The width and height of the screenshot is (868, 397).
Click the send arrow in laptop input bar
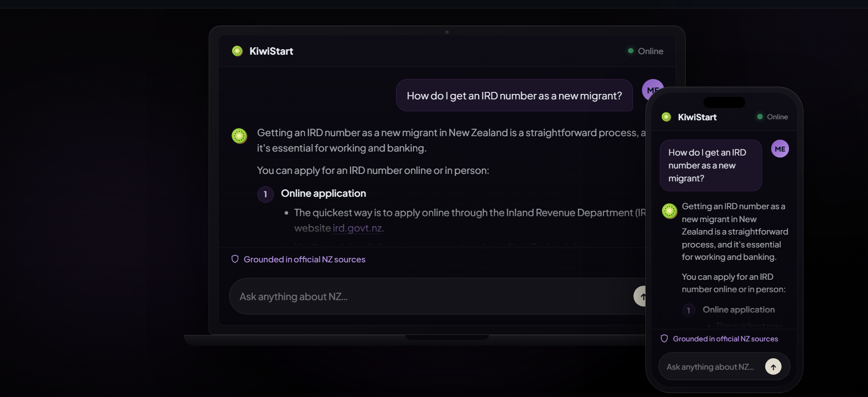click(640, 296)
